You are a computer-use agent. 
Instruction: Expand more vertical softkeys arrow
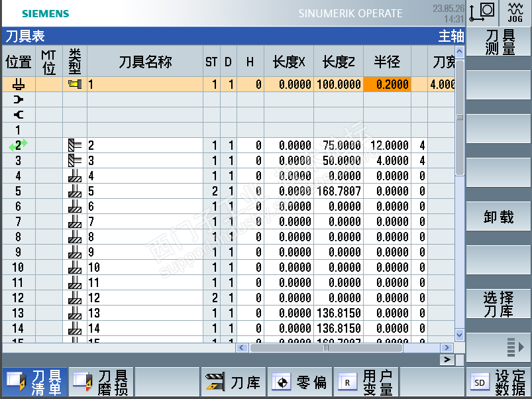(498, 347)
